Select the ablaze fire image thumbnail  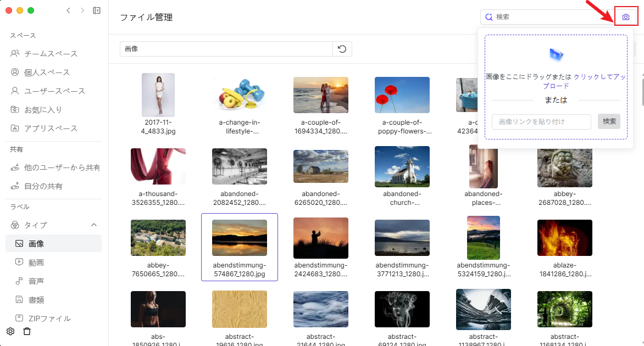564,239
